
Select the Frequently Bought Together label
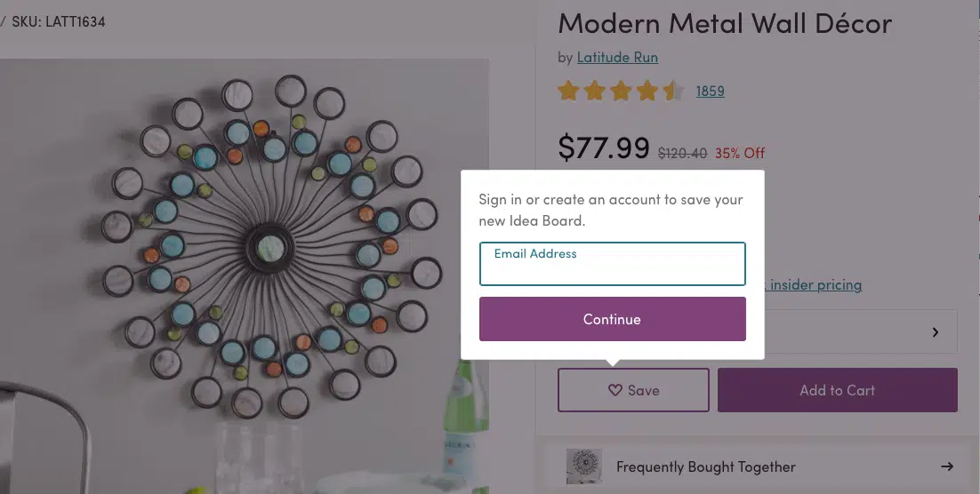[x=705, y=466]
